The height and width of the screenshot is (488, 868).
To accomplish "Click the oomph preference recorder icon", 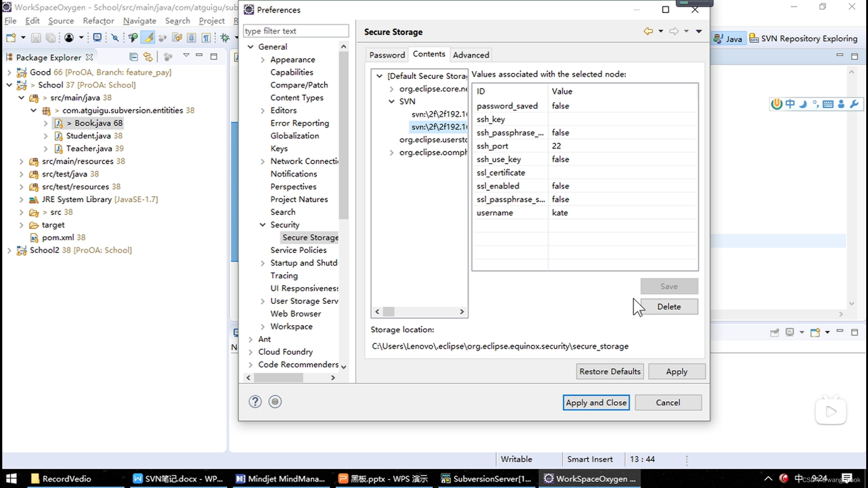I will click(275, 401).
